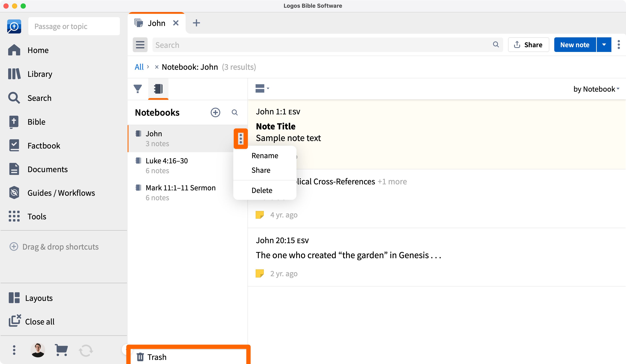Add a drag & drop shortcut

pyautogui.click(x=54, y=247)
